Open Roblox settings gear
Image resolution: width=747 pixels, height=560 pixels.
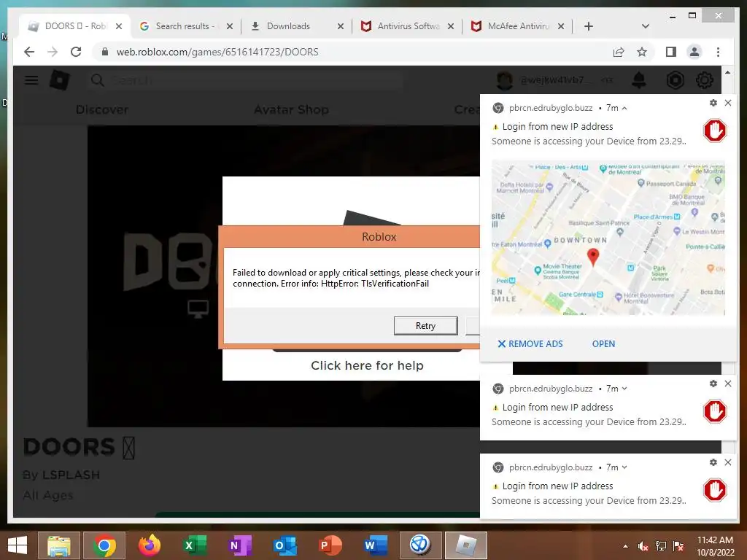click(x=705, y=80)
